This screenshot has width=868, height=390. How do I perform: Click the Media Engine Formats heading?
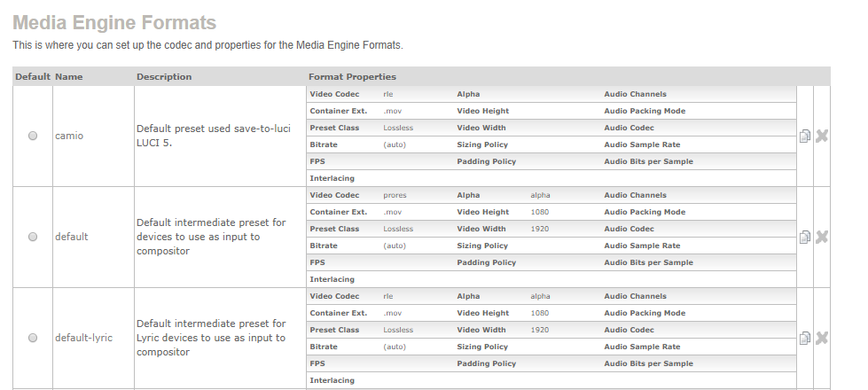[x=114, y=22]
